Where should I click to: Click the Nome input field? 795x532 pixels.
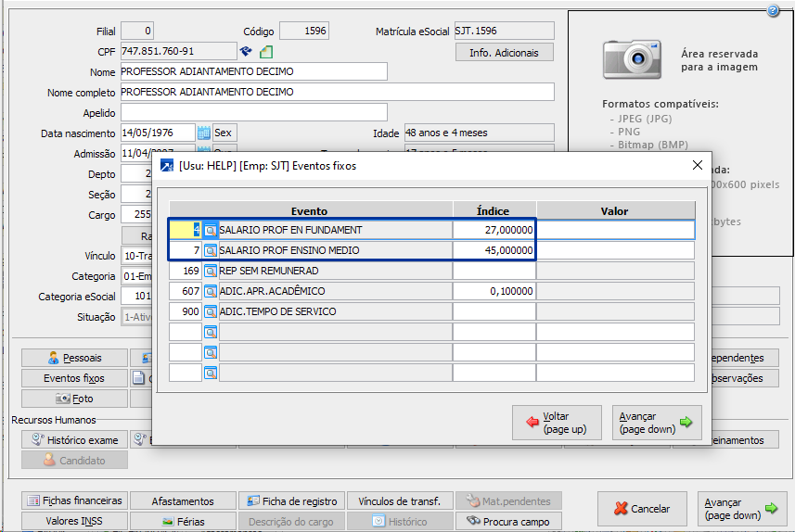[253, 71]
